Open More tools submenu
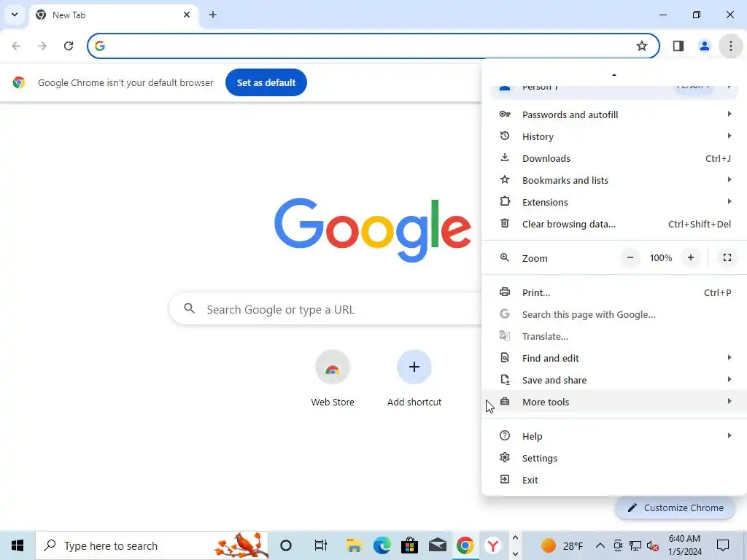The height and width of the screenshot is (560, 747). [614, 402]
